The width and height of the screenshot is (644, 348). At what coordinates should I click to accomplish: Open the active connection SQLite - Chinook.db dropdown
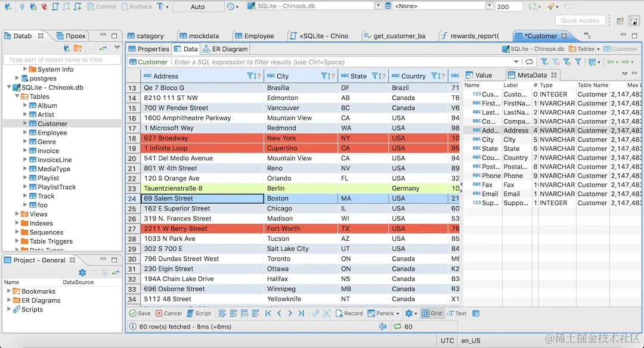[378, 6]
